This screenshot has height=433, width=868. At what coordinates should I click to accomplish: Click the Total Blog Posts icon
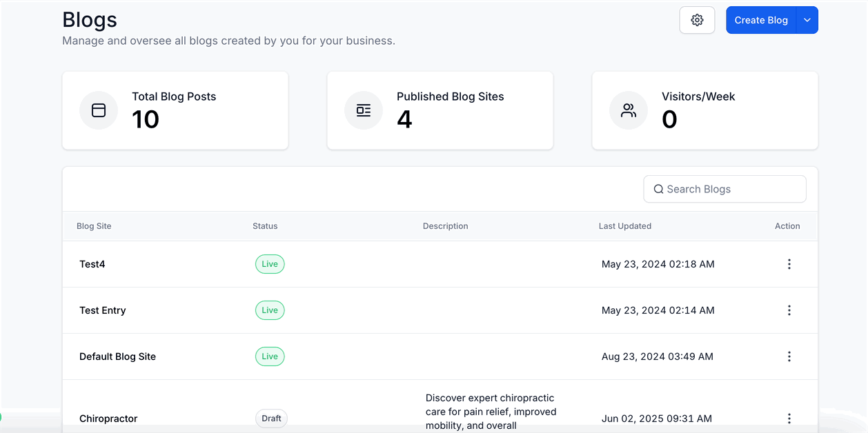click(x=99, y=110)
